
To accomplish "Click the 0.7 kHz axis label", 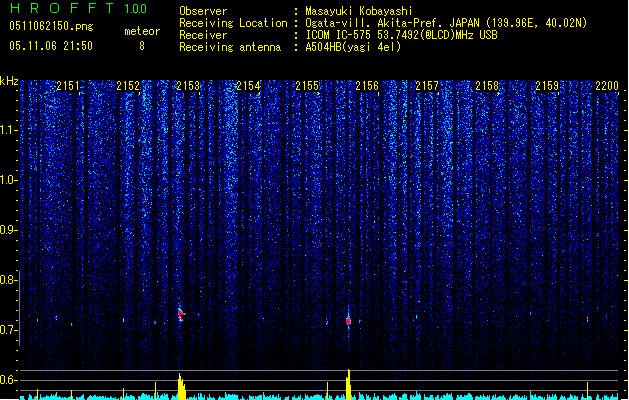I will [x=8, y=330].
